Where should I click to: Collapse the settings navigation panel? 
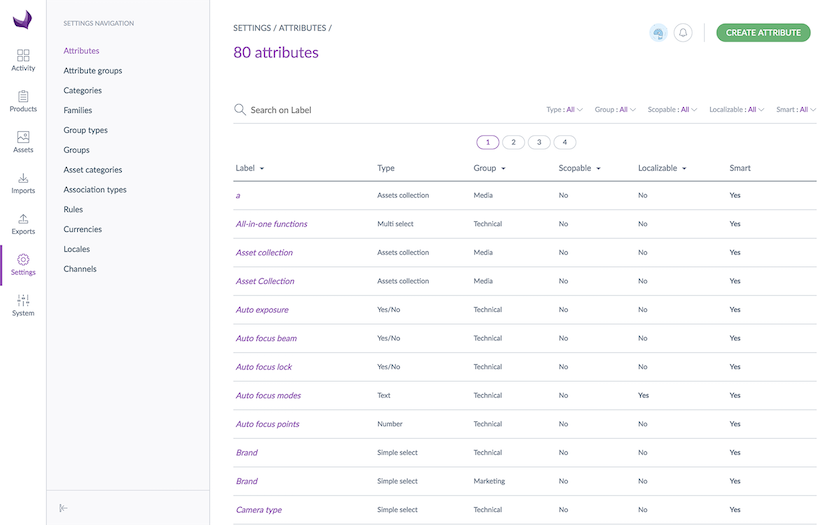click(64, 508)
